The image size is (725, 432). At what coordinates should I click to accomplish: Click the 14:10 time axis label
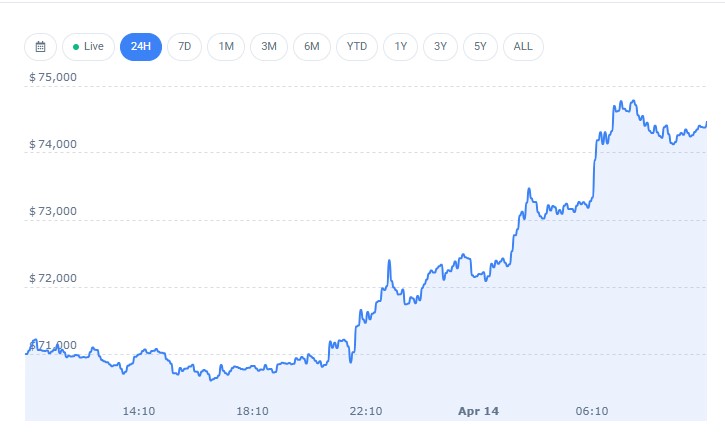[x=139, y=410]
